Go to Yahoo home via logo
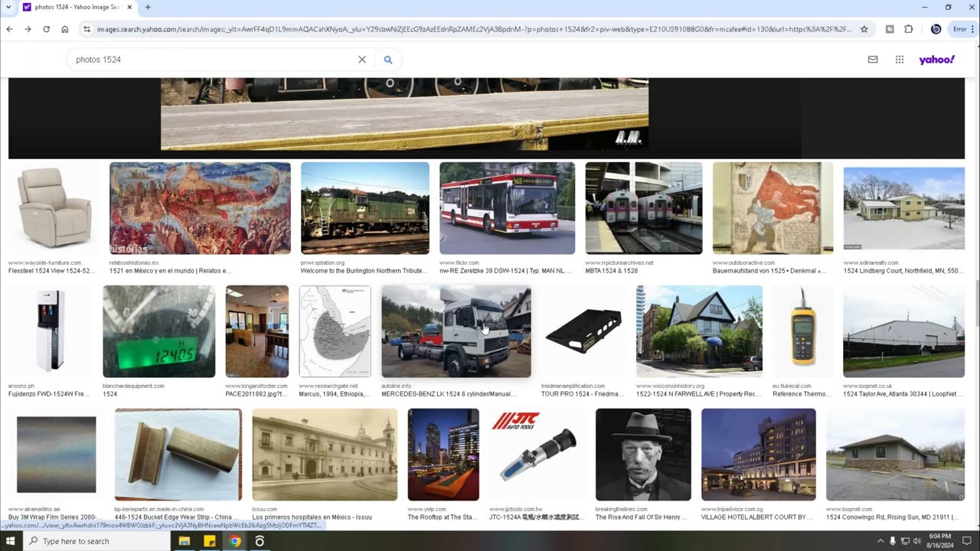 (x=937, y=59)
